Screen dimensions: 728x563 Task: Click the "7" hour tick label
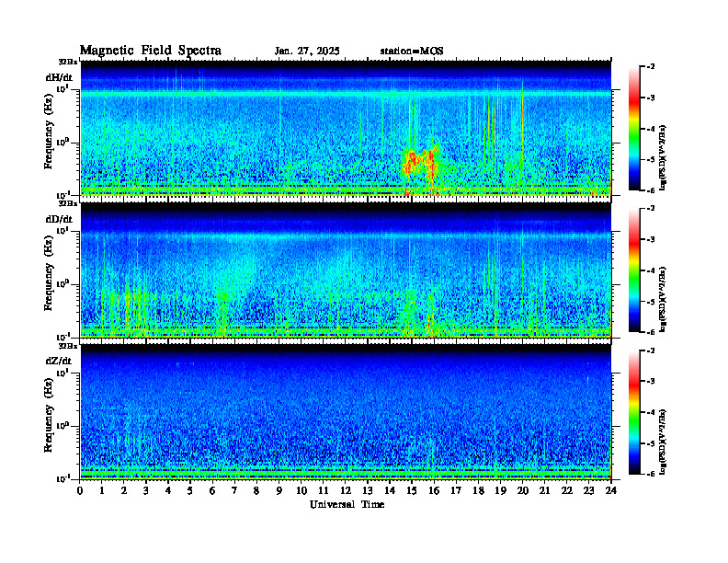234,491
